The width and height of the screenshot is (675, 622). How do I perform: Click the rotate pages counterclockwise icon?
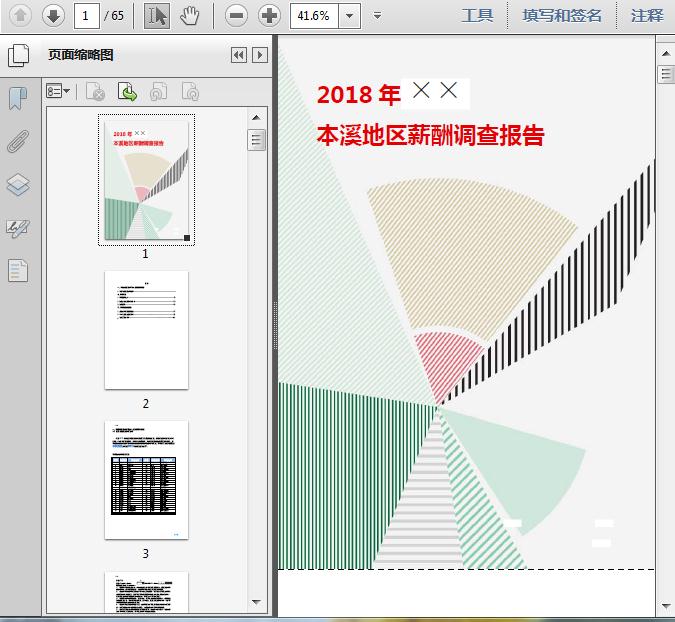click(158, 91)
